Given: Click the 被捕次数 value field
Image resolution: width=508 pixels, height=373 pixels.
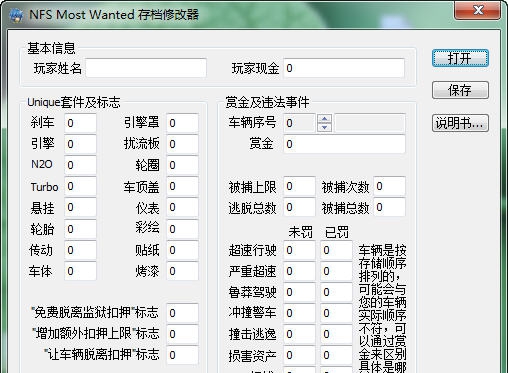Looking at the screenshot, I should click(389, 186).
